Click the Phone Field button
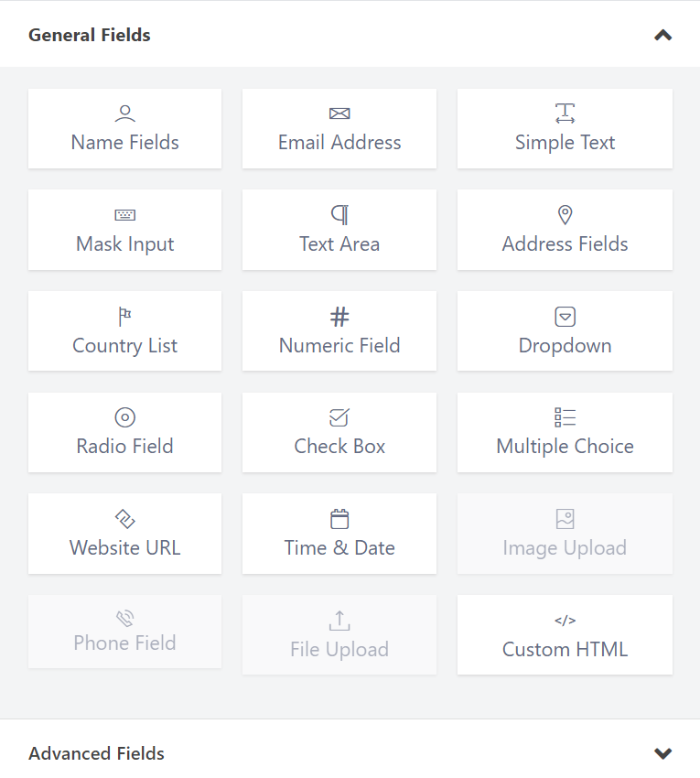 click(x=124, y=632)
